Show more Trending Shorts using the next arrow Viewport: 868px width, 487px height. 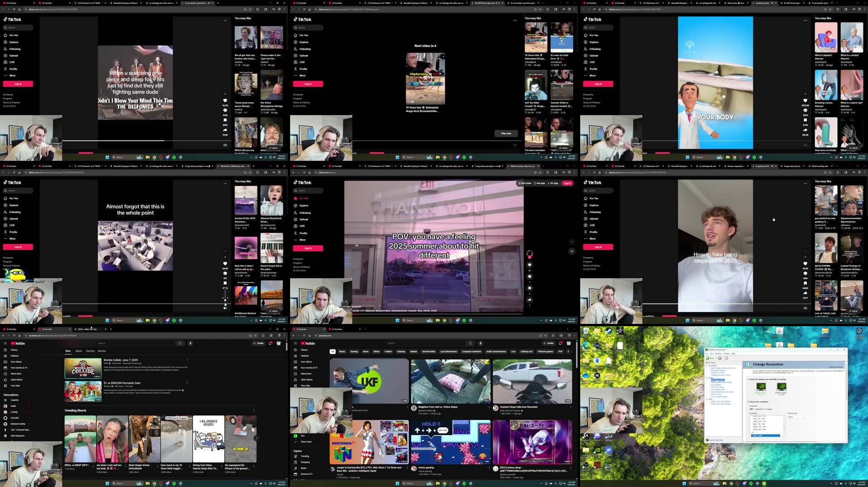click(256, 438)
